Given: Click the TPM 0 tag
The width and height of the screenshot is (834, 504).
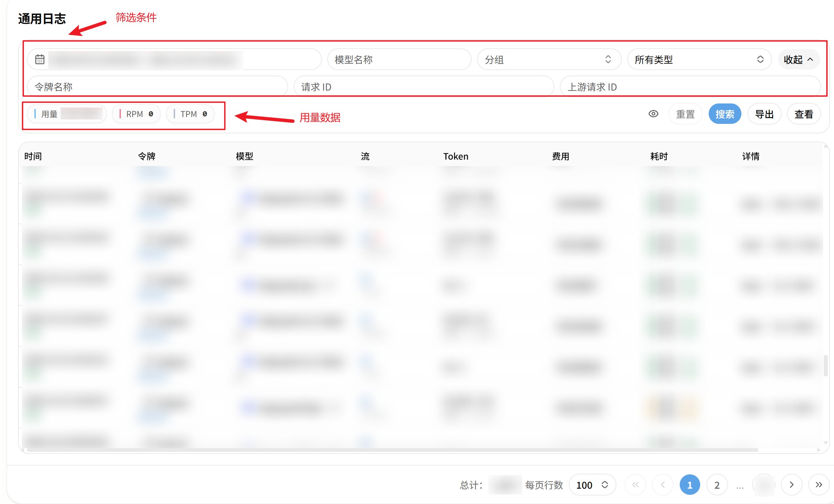Looking at the screenshot, I should click(190, 114).
